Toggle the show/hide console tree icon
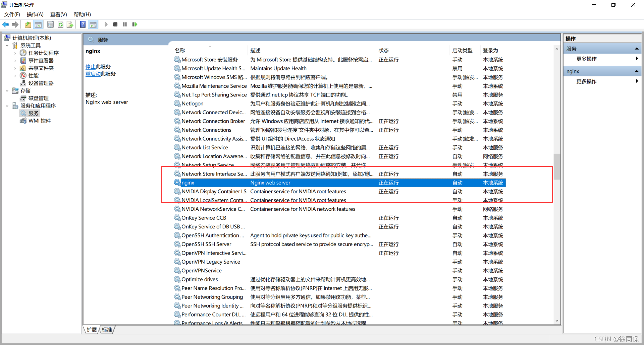This screenshot has height=345, width=644. point(38,24)
